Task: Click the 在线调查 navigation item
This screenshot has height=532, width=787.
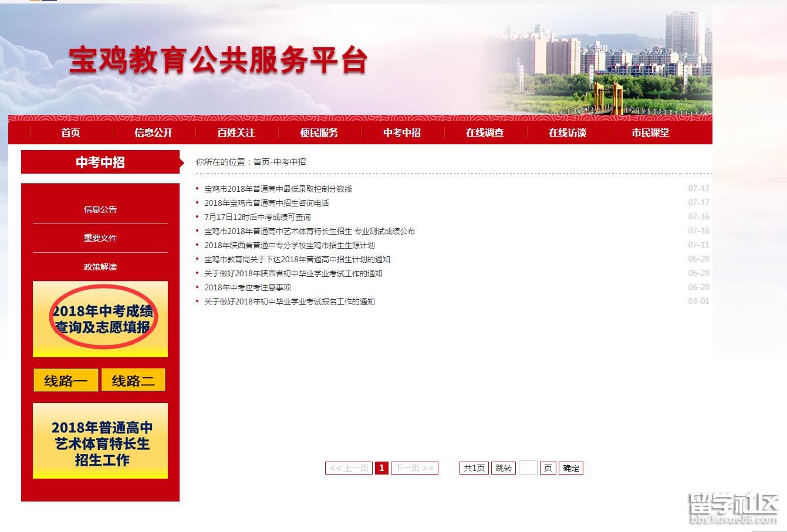Action: click(x=485, y=133)
